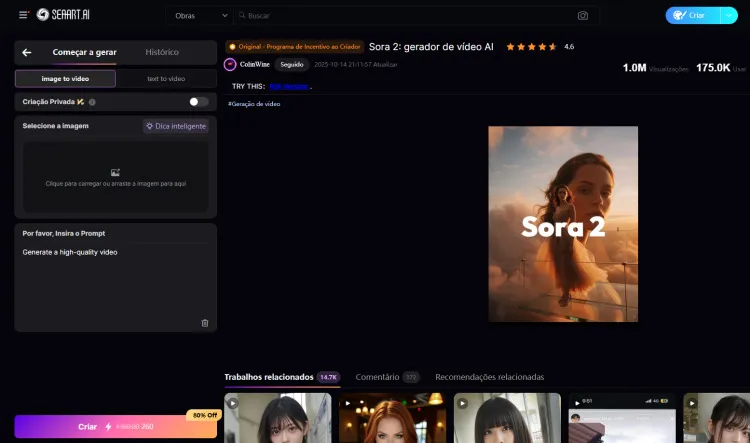Click the ColinWine avatar icon
Screen dimensions: 750x443
(x=230, y=65)
